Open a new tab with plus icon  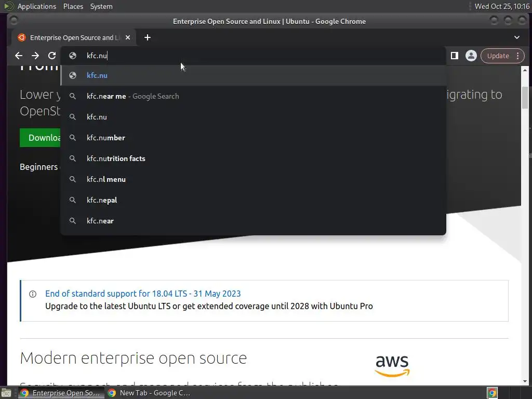click(x=147, y=37)
